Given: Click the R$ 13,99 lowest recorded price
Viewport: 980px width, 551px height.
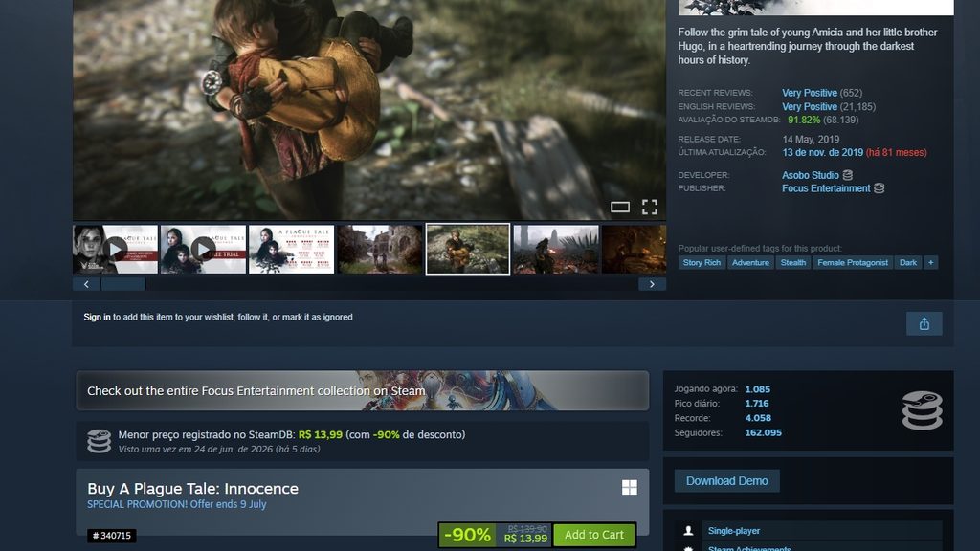Looking at the screenshot, I should coord(320,434).
